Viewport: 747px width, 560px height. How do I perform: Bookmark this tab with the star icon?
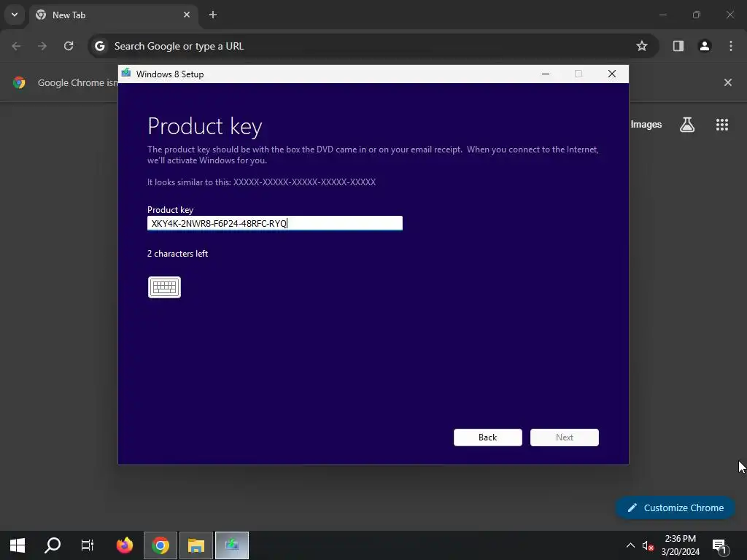pyautogui.click(x=642, y=46)
